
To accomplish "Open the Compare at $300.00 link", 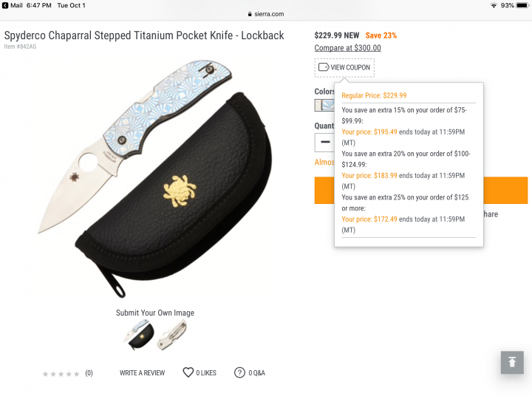I will click(347, 48).
